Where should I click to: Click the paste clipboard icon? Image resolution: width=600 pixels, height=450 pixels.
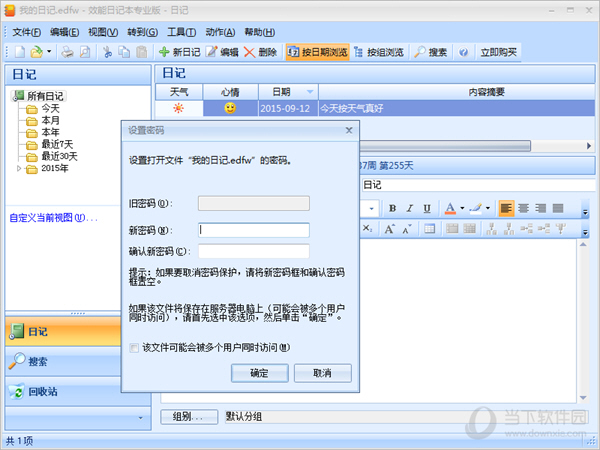tap(142, 52)
